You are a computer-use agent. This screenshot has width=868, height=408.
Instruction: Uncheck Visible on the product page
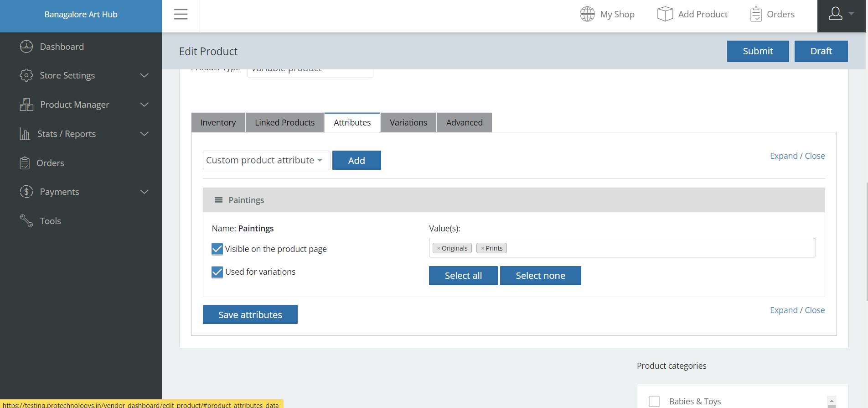click(217, 249)
